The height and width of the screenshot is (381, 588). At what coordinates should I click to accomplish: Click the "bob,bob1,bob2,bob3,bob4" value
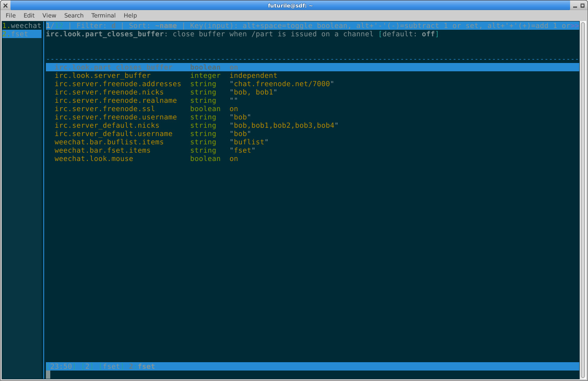(x=284, y=126)
